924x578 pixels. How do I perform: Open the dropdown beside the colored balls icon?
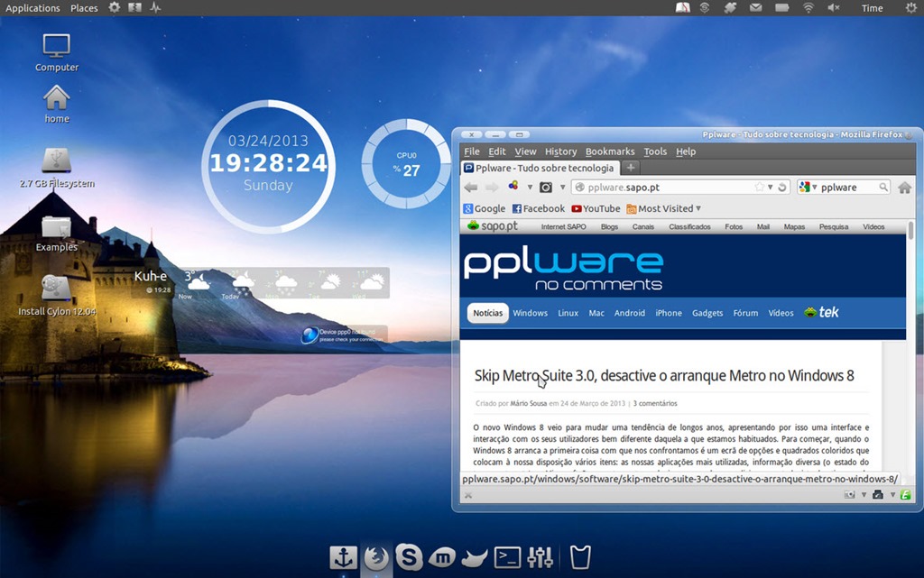click(x=530, y=188)
